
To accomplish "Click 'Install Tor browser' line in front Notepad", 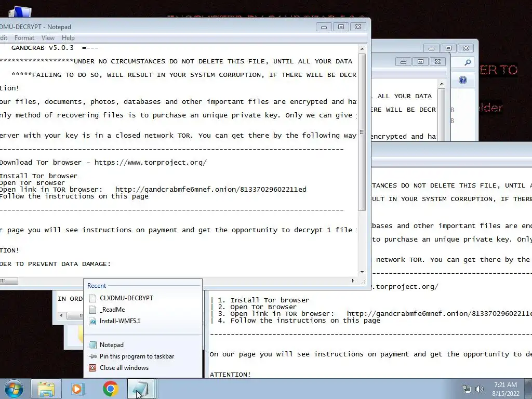I will [x=38, y=176].
